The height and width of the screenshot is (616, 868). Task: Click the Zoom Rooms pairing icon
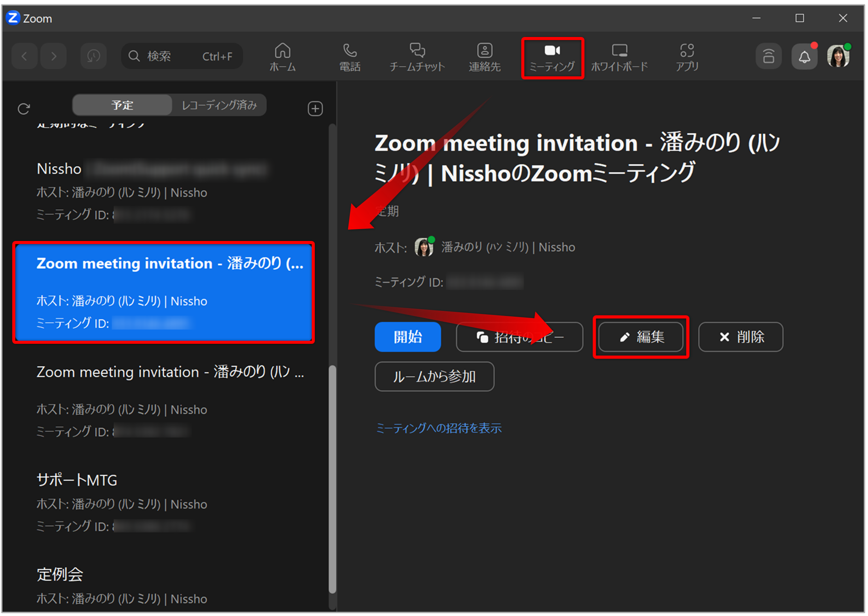click(768, 56)
